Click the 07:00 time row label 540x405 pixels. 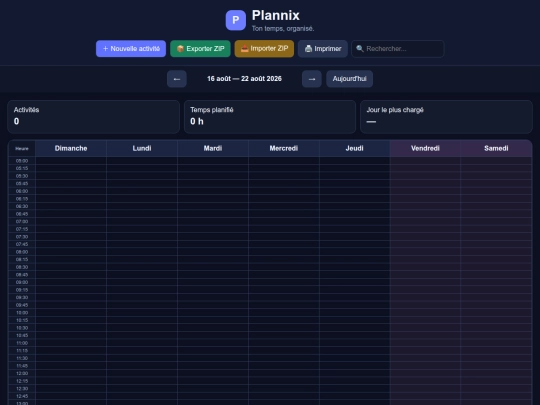point(22,221)
